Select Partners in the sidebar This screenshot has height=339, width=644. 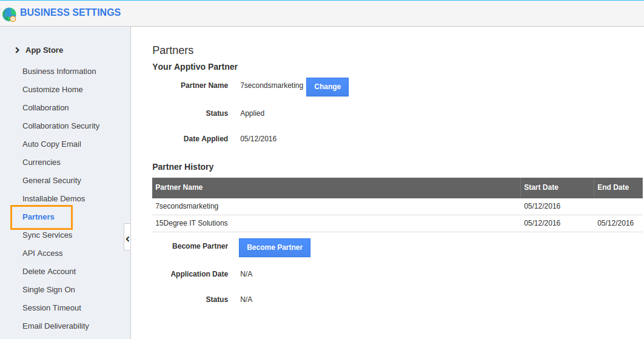coord(38,217)
